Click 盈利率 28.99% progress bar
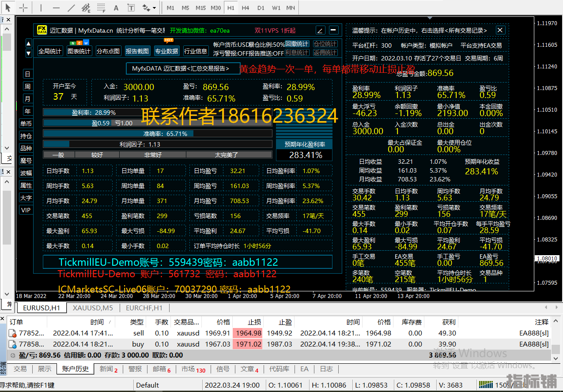Viewport: 563px width, 392px height. tap(158, 113)
